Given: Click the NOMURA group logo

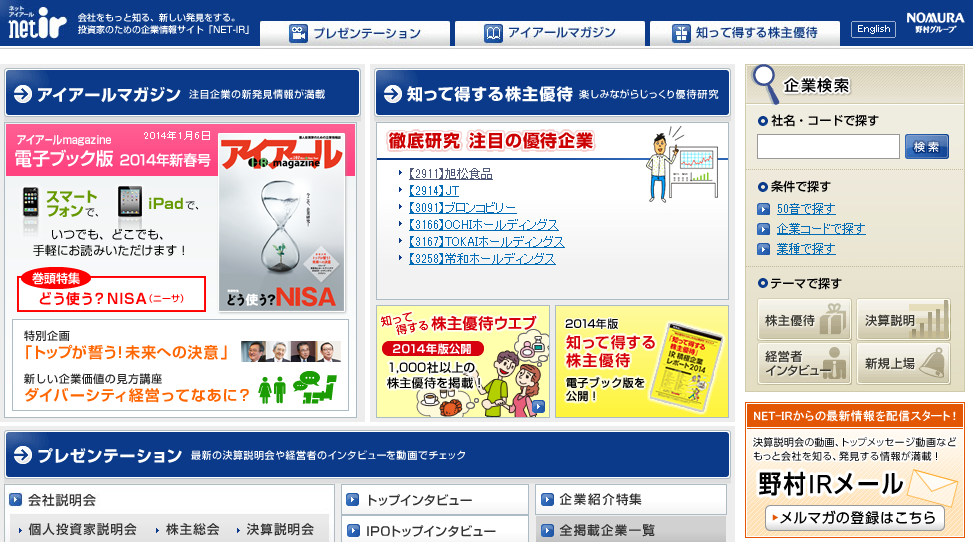Looking at the screenshot, I should (935, 22).
